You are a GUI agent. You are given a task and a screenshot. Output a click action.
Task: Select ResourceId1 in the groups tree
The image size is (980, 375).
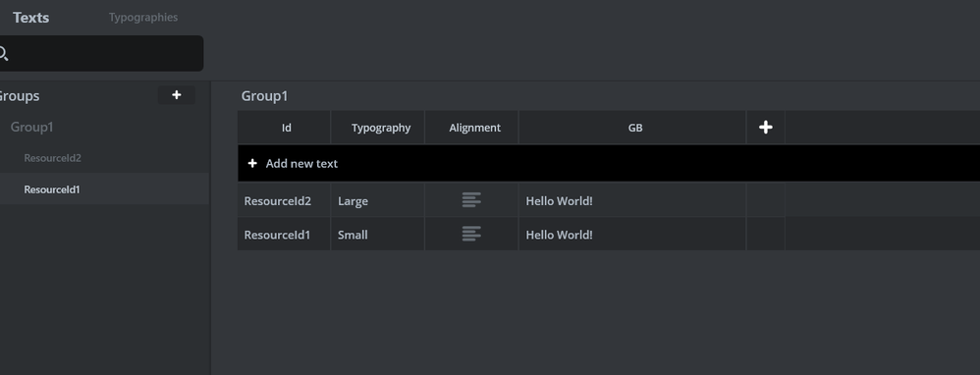52,189
